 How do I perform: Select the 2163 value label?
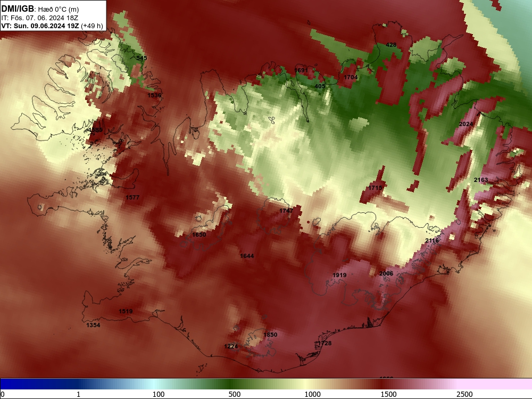coord(481,180)
